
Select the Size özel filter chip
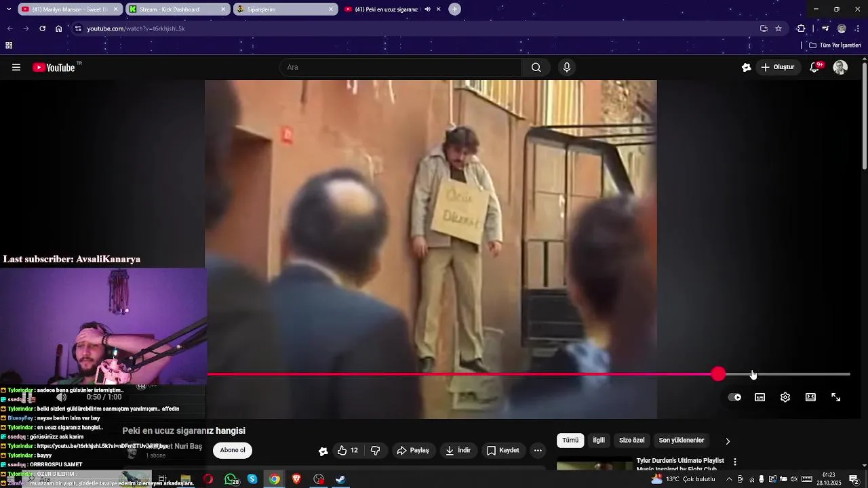point(632,441)
